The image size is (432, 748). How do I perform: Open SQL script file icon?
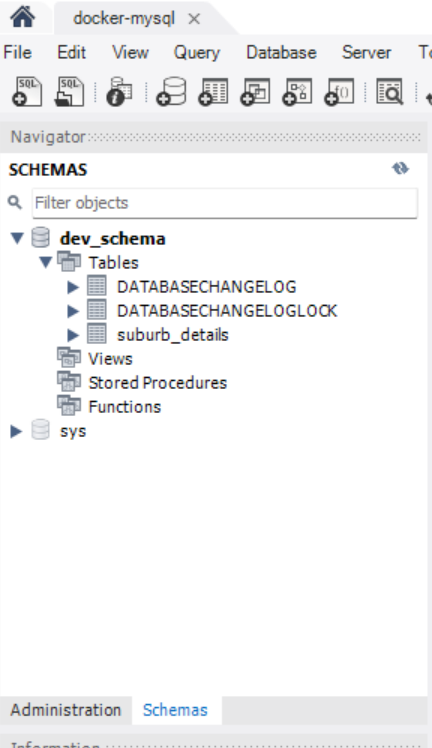coord(69,92)
